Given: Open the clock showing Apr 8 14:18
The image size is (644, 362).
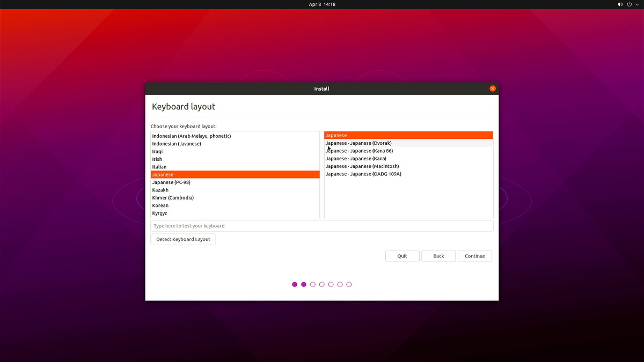Looking at the screenshot, I should click(322, 4).
